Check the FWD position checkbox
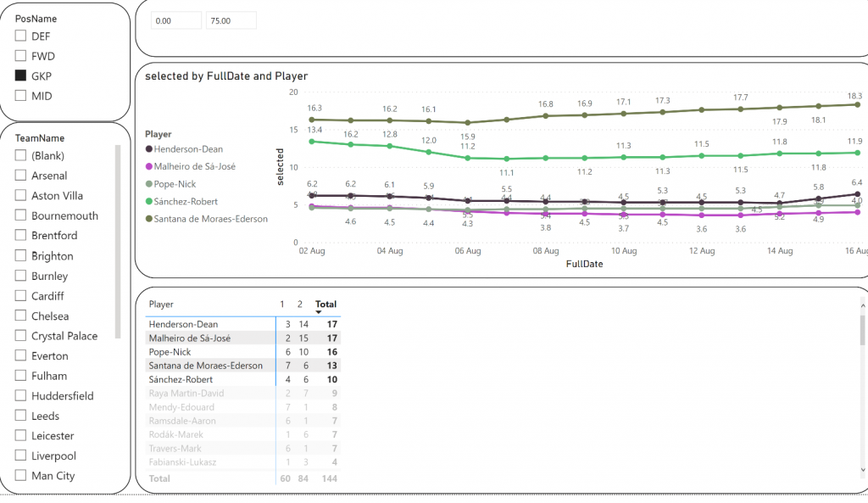The height and width of the screenshot is (503, 868). (20, 56)
